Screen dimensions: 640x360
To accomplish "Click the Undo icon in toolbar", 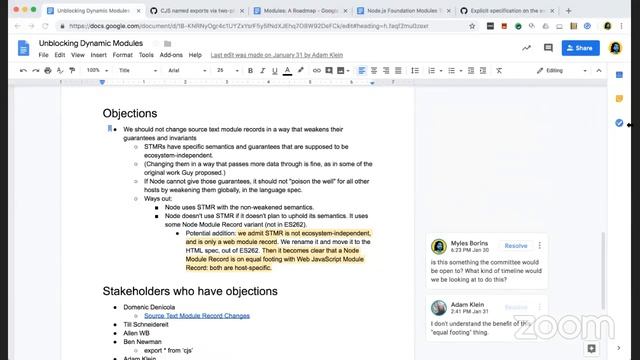I will point(23,71).
